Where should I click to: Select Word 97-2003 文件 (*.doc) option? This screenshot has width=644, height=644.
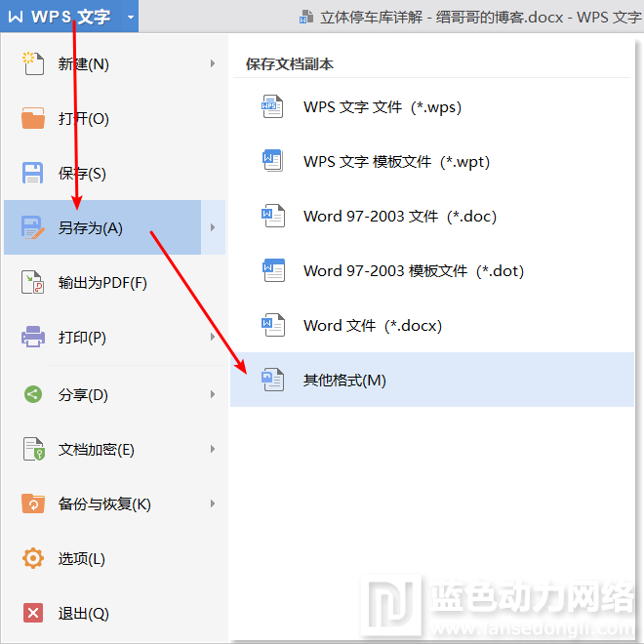click(399, 217)
